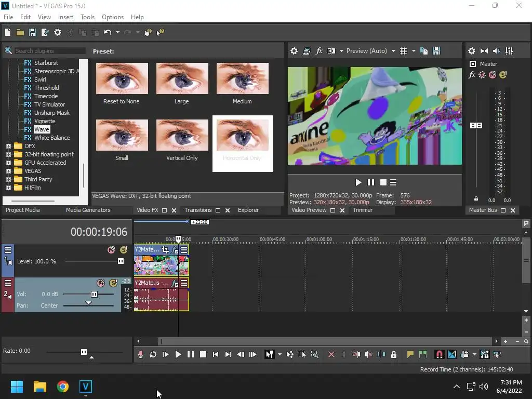Viewport: 532px width, 399px height.
Task: Select the Large wave preset thumbnail
Action: point(182,78)
